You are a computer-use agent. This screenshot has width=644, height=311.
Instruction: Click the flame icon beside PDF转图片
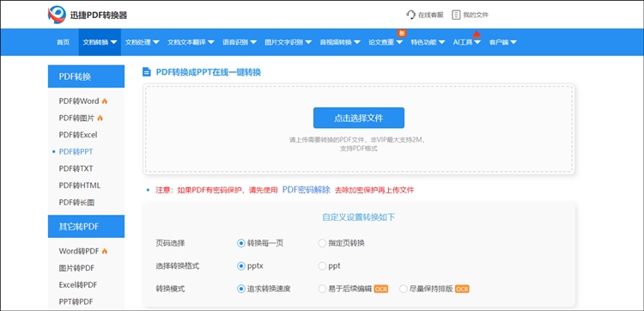100,119
